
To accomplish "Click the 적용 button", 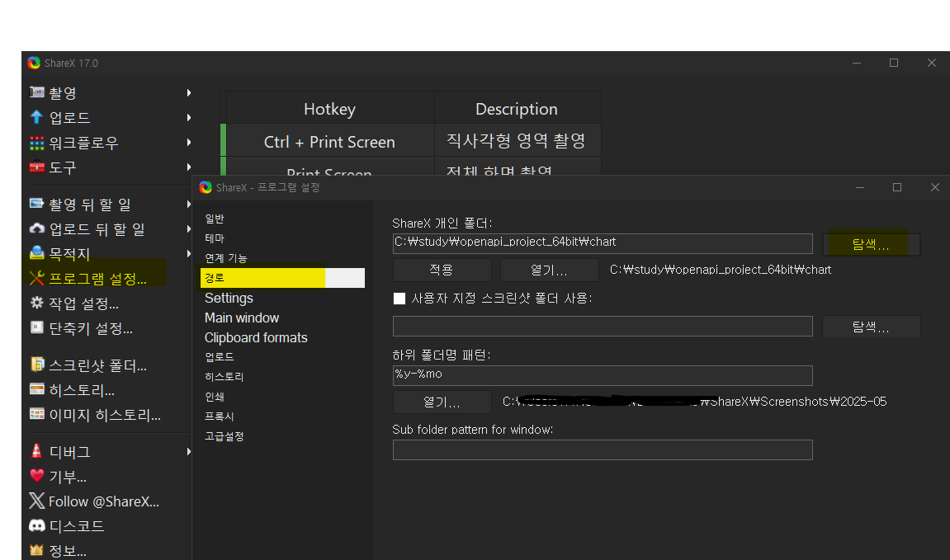I will (x=442, y=270).
